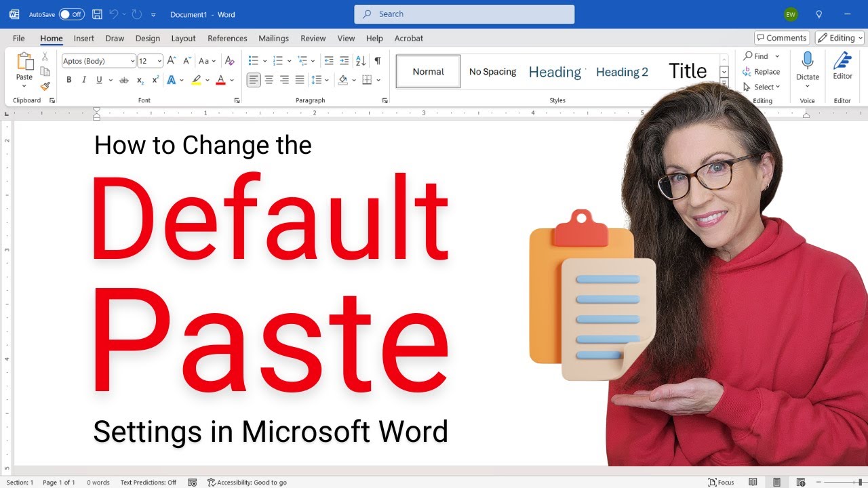Toggle the AutoSave switch
The image size is (868, 488).
coord(71,14)
